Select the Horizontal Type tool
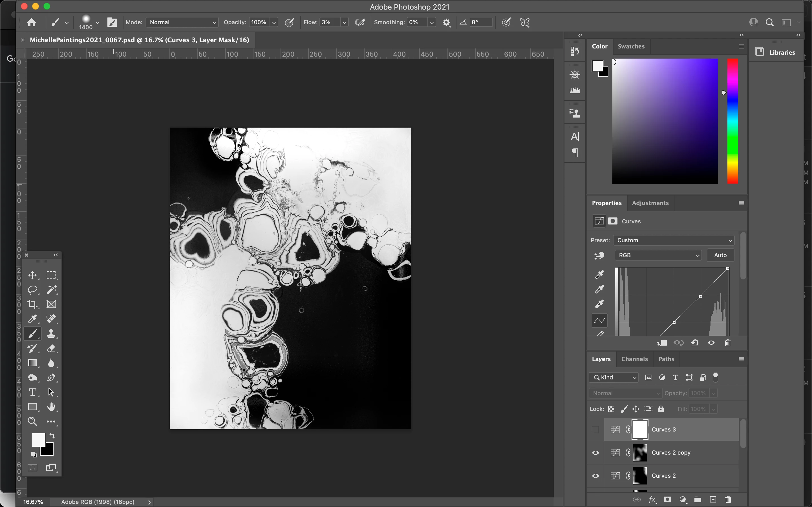812x507 pixels. 32,392
